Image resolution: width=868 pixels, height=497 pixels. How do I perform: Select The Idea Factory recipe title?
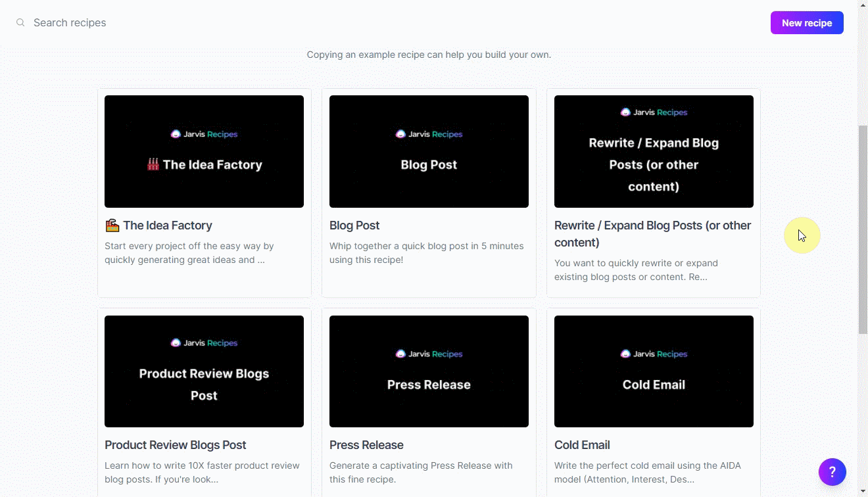pyautogui.click(x=168, y=225)
